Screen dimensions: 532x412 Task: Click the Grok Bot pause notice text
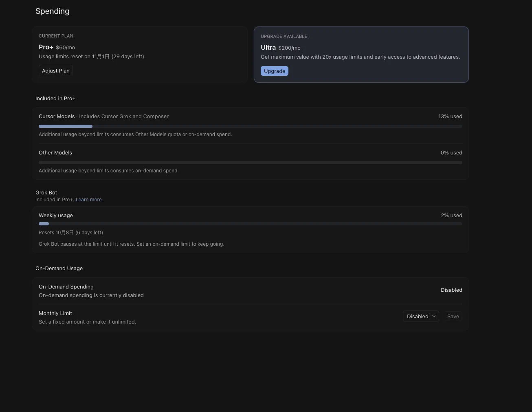[132, 244]
